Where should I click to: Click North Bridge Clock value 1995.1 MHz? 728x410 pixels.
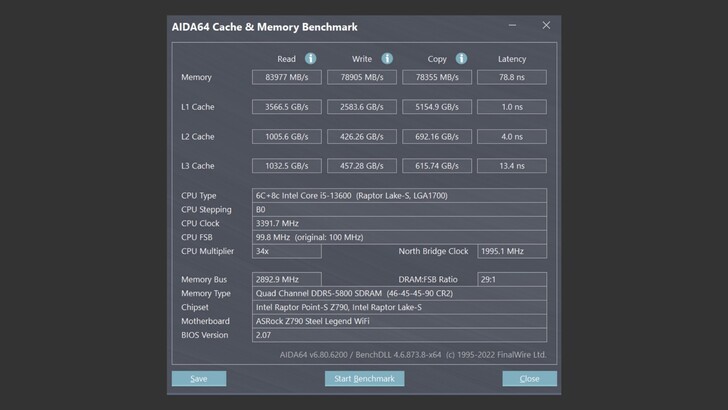click(512, 251)
